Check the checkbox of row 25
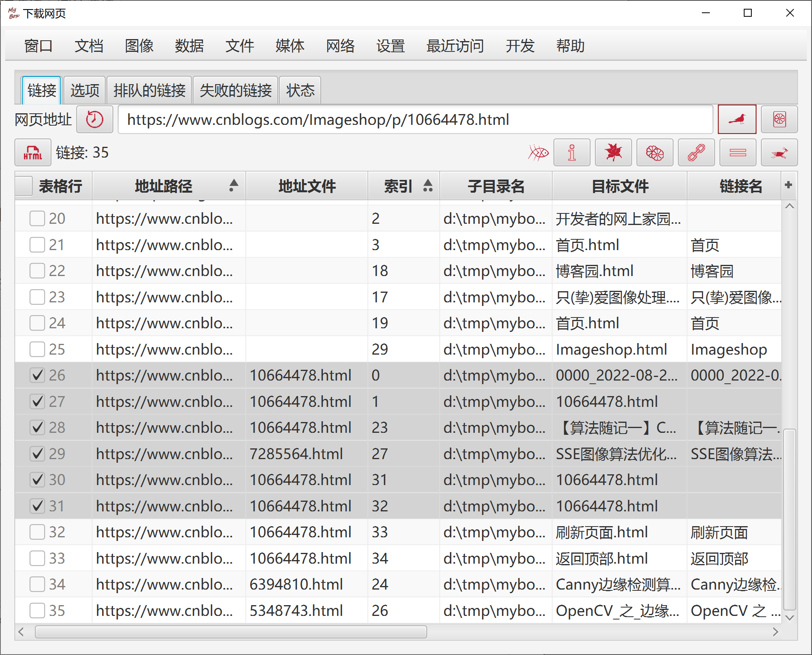 click(x=37, y=349)
